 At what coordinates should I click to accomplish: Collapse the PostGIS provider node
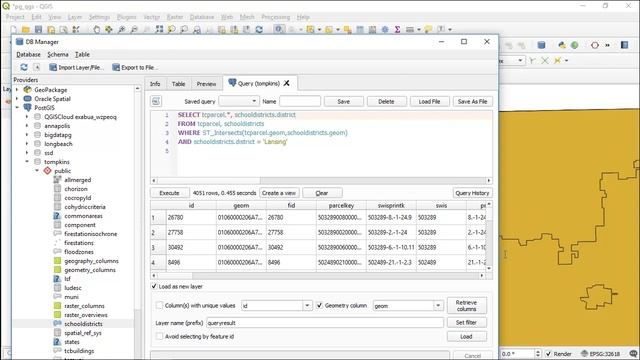[17, 108]
